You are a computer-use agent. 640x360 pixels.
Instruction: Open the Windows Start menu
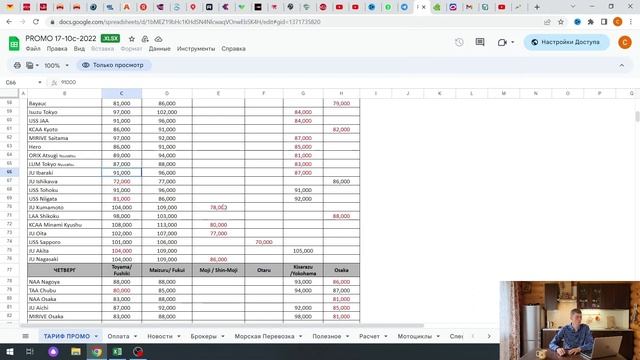[x=10, y=351]
